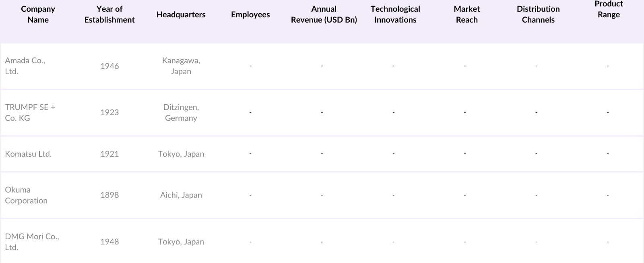Image resolution: width=644 pixels, height=263 pixels.
Task: Click the Product Range dash in Okuma row
Action: click(x=607, y=195)
